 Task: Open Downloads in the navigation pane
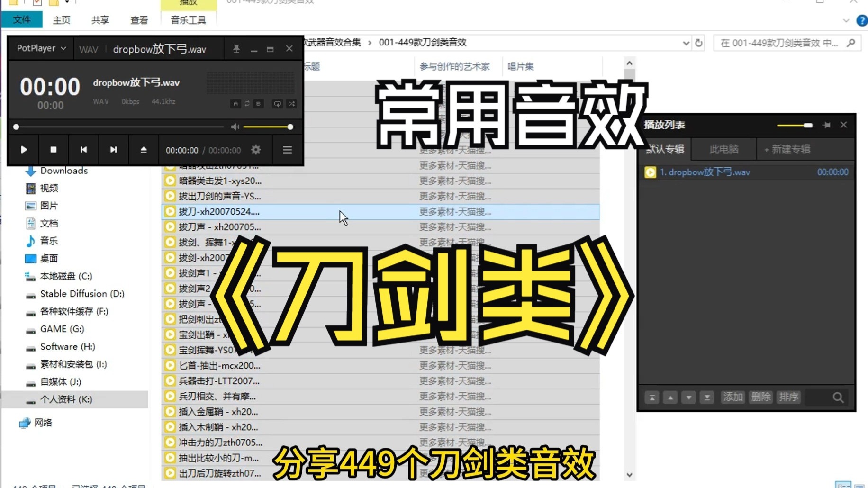coord(64,171)
